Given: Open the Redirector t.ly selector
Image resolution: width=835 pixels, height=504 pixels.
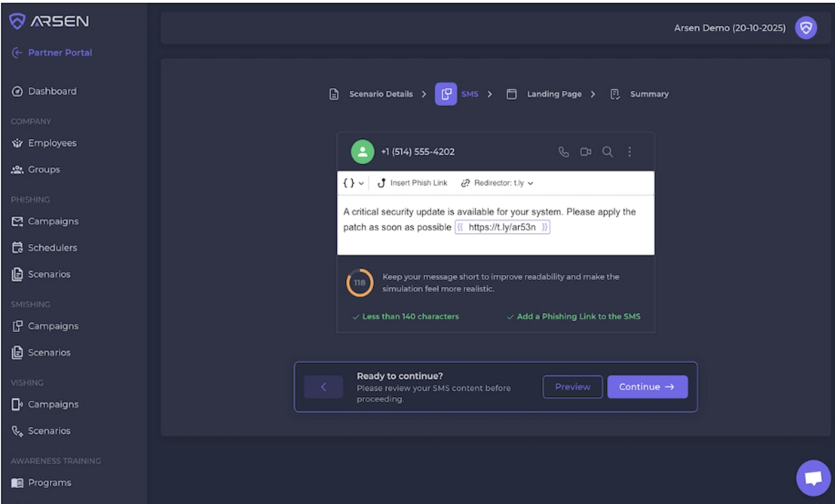Looking at the screenshot, I should point(497,183).
